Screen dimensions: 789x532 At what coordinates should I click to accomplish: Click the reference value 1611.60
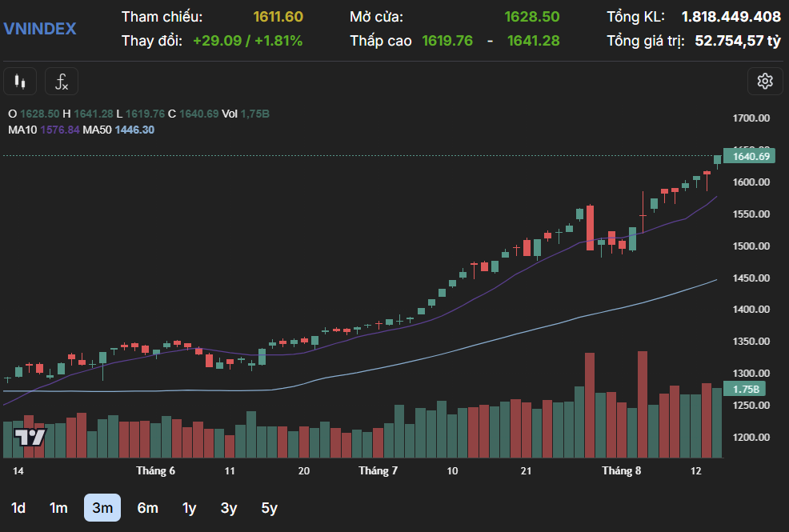pos(278,17)
